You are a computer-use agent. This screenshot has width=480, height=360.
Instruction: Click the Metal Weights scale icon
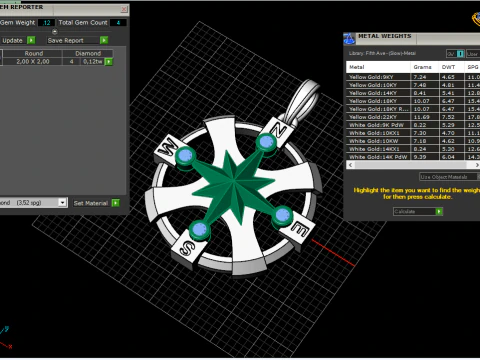349,39
